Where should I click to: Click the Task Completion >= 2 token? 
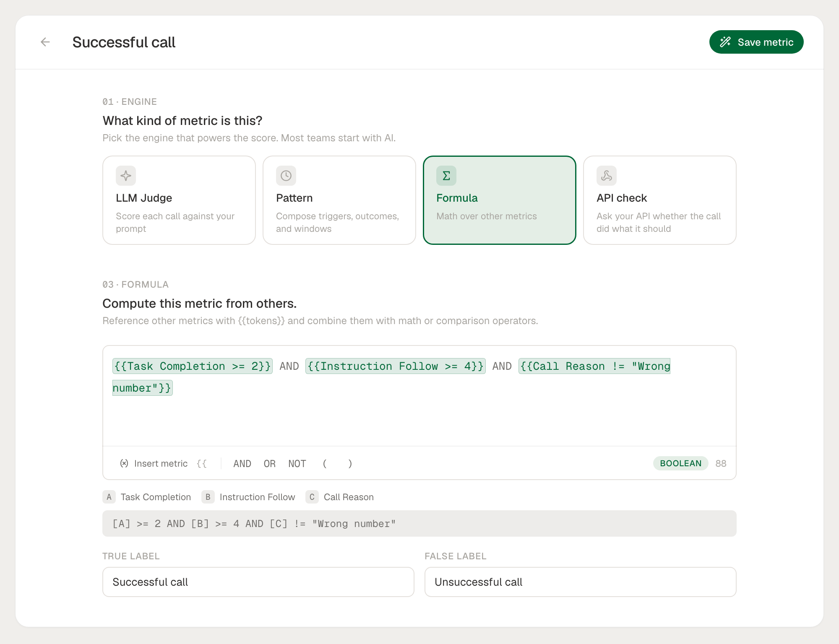[x=193, y=366]
